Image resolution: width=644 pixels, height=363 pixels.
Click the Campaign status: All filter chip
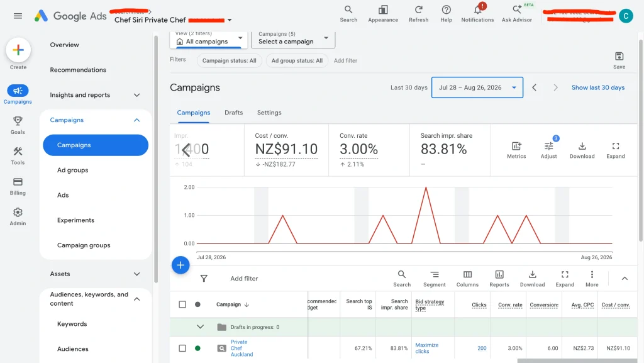229,61
